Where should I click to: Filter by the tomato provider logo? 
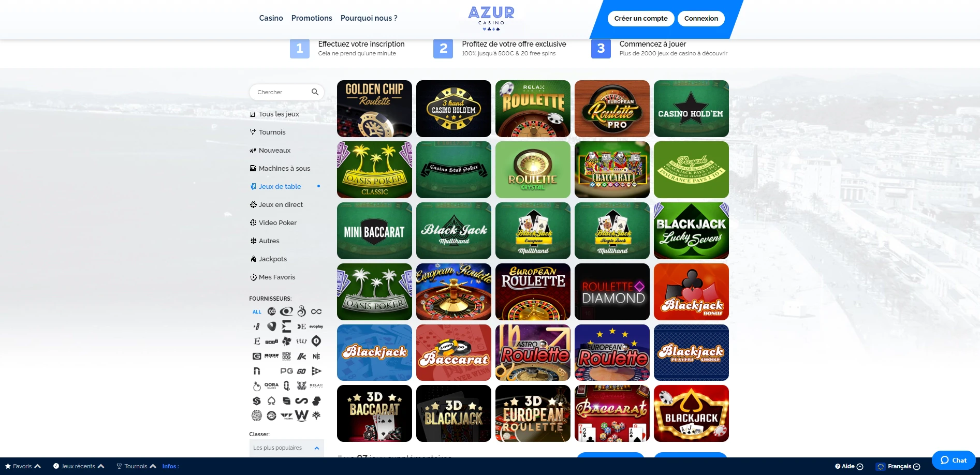[x=257, y=386]
